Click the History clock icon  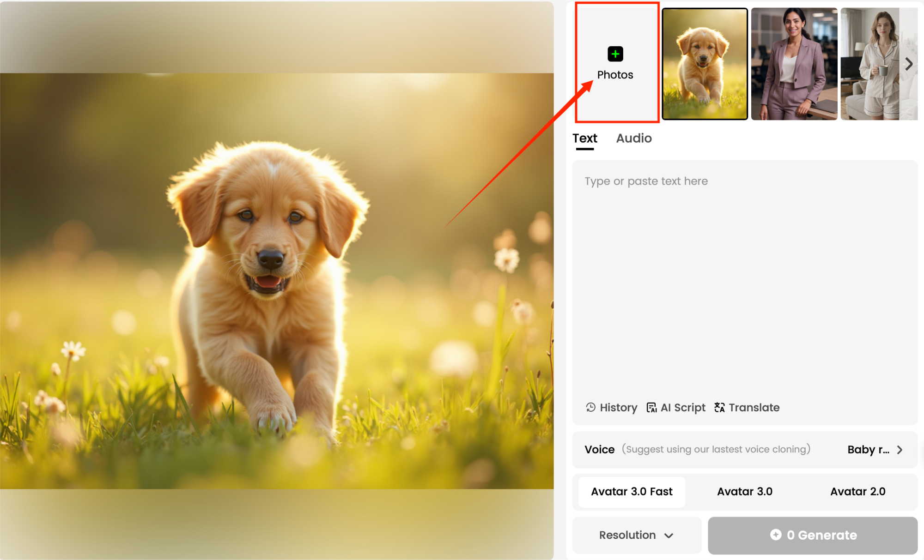590,407
